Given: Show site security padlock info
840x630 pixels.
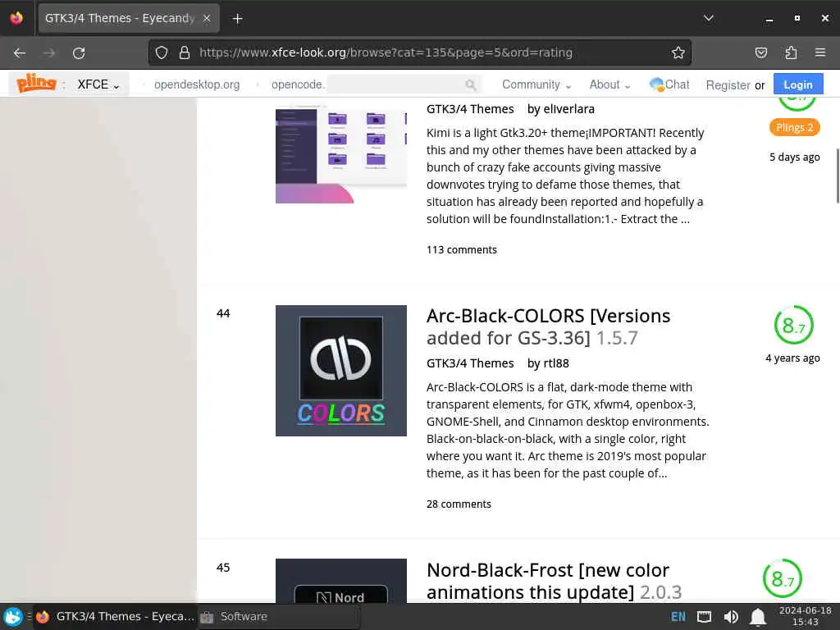Looking at the screenshot, I should (185, 52).
